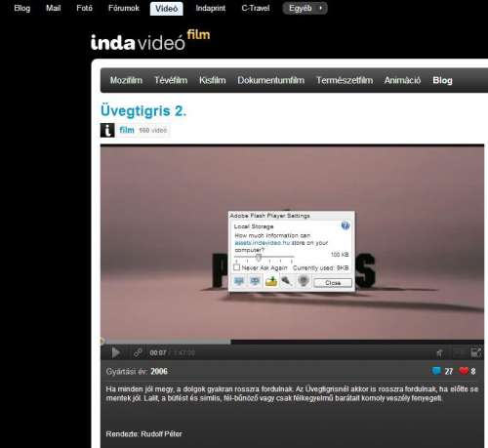Click the black 'i' channel avatar icon
The image size is (488, 448).
point(107,130)
